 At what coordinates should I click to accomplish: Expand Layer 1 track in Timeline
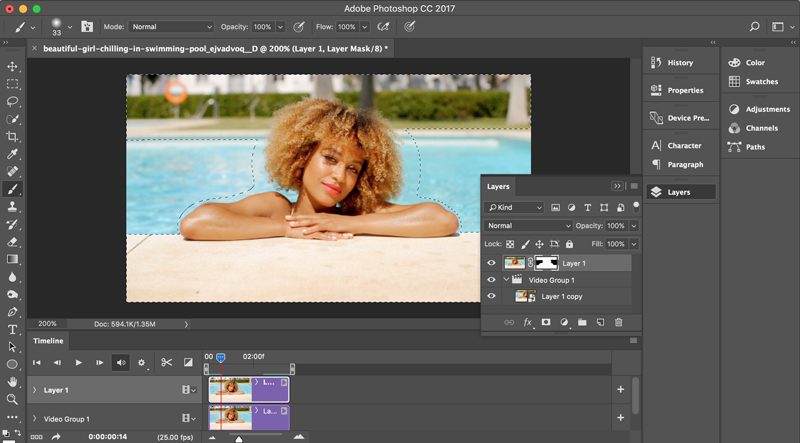34,390
